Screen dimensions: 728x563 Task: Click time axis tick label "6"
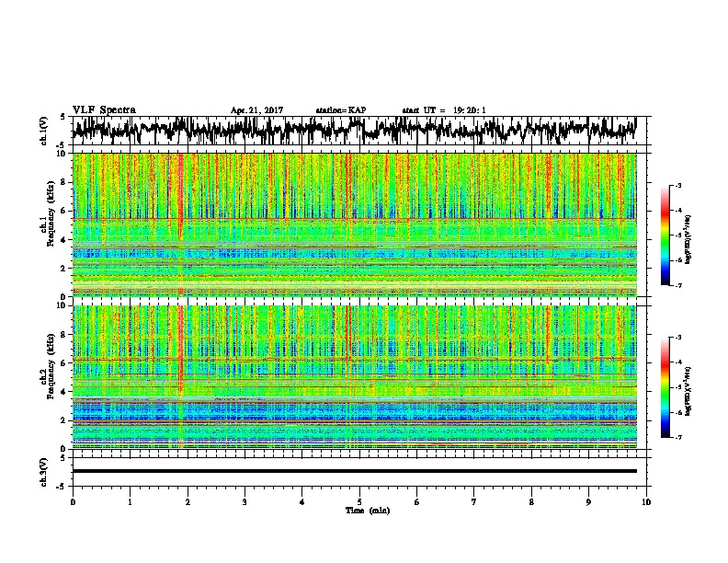417,501
